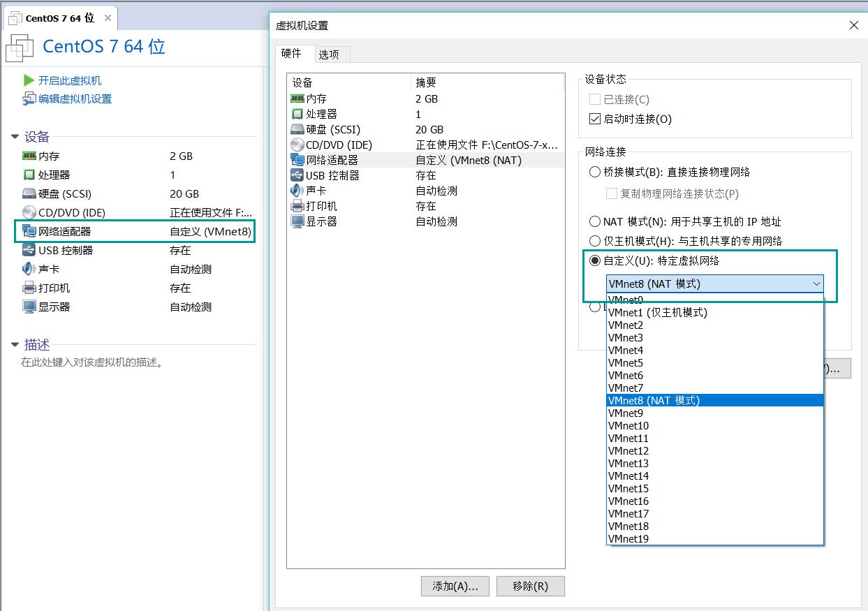868x611 pixels.
Task: Click the 打印机 icon in settings dialog list
Action: 297,206
